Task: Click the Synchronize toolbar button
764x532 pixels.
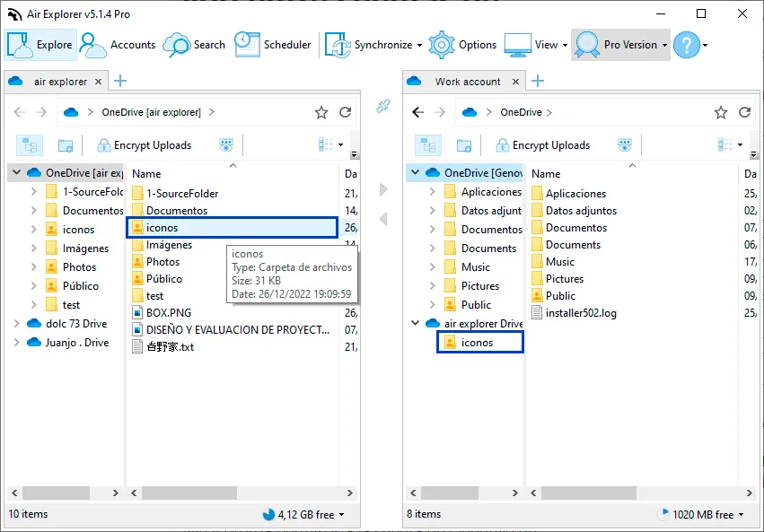Action: pyautogui.click(x=373, y=45)
